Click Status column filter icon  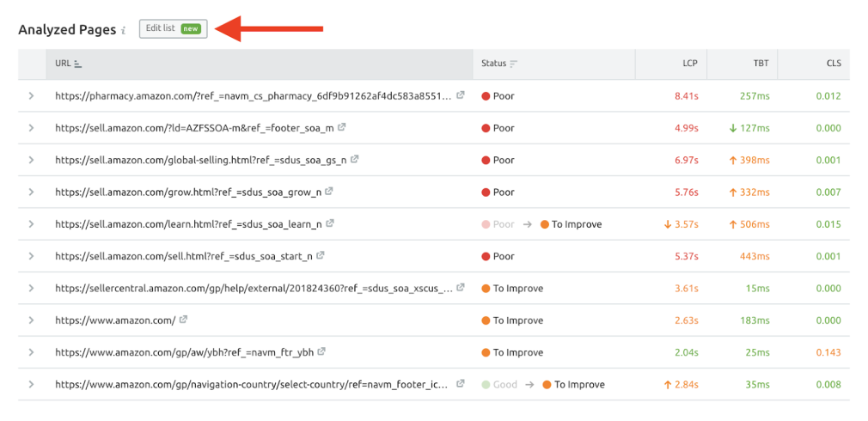(514, 64)
